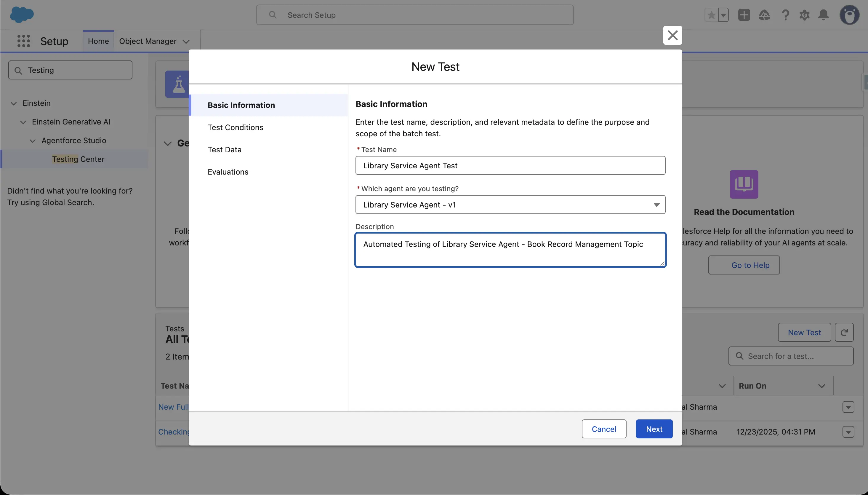
Task: Close the New Test dialog
Action: tap(672, 35)
